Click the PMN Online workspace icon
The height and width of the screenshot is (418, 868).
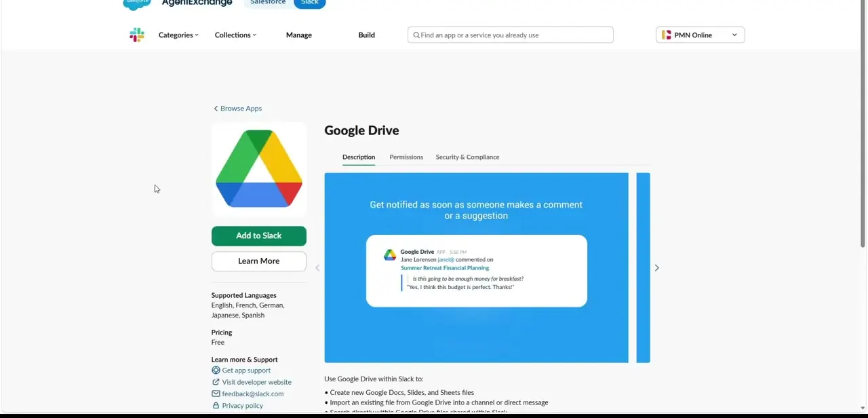(x=667, y=35)
